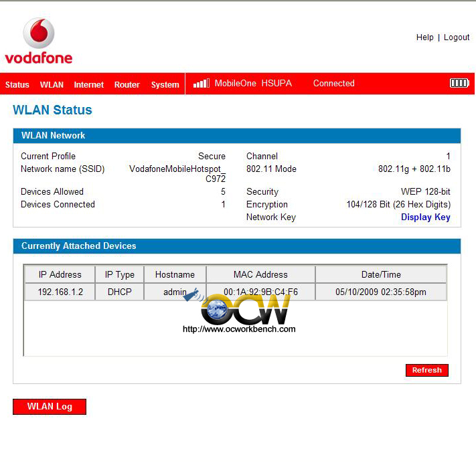Click the admin hostname cell
476x465 pixels.
175,292
